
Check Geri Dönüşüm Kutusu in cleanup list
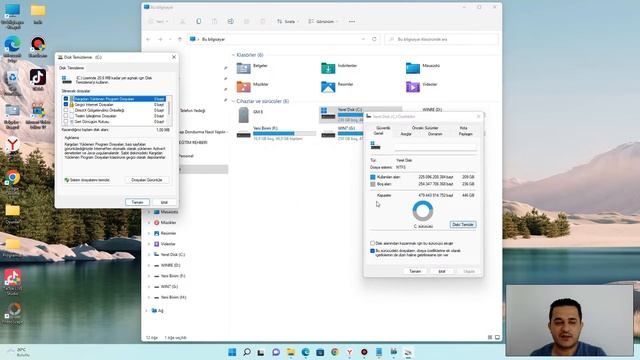click(66, 122)
